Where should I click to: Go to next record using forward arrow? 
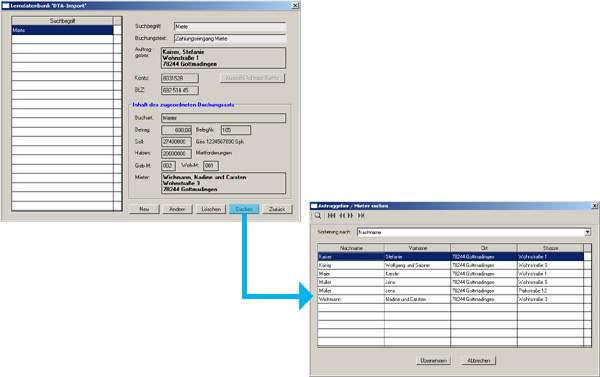350,216
